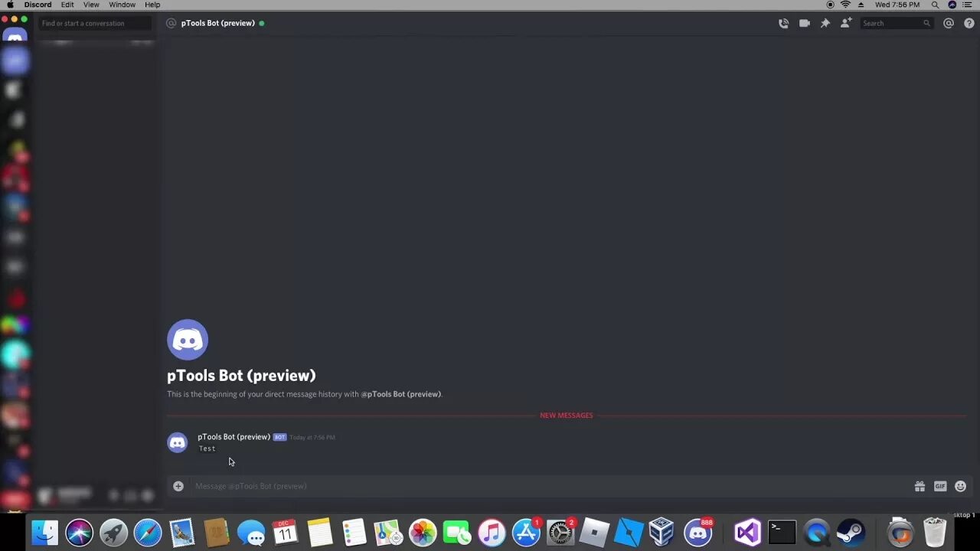This screenshot has width=980, height=551.
Task: Open Notification Center list icon
Action: click(x=968, y=5)
